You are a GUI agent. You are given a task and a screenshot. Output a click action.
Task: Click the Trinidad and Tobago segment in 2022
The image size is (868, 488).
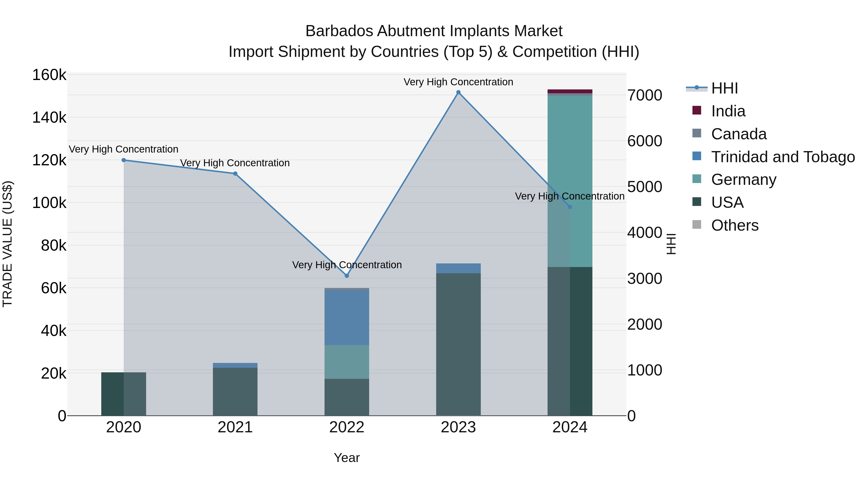click(347, 318)
